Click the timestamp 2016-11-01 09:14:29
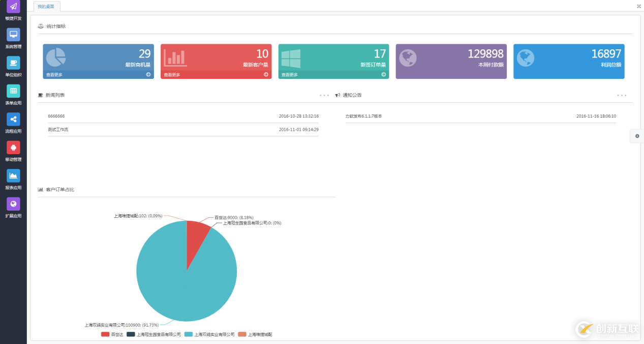Image resolution: width=644 pixels, height=344 pixels. [x=299, y=129]
